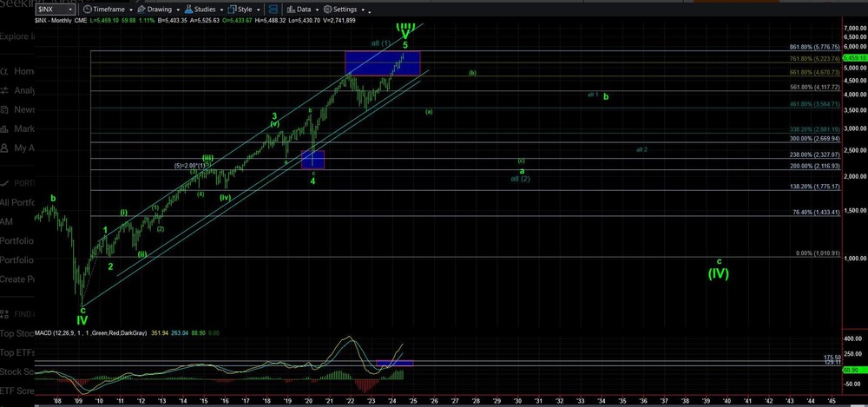Screen dimensions: 868x407
Task: Click the Style icon in toolbar
Action: (233, 10)
